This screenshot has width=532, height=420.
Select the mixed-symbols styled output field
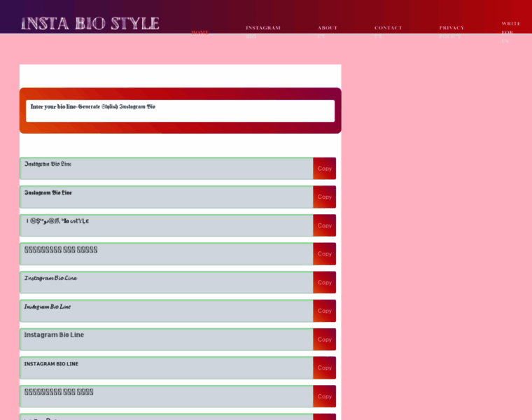[x=167, y=225]
